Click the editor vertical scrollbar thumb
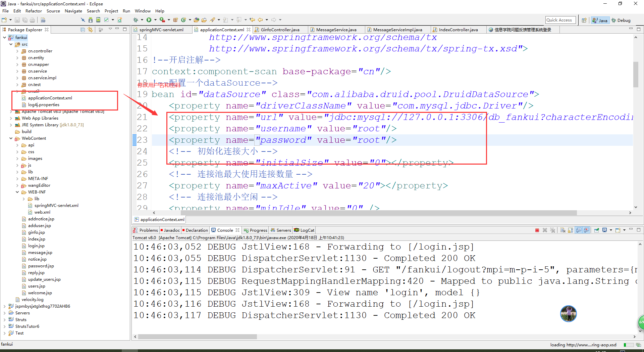This screenshot has height=352, width=644. (636, 75)
